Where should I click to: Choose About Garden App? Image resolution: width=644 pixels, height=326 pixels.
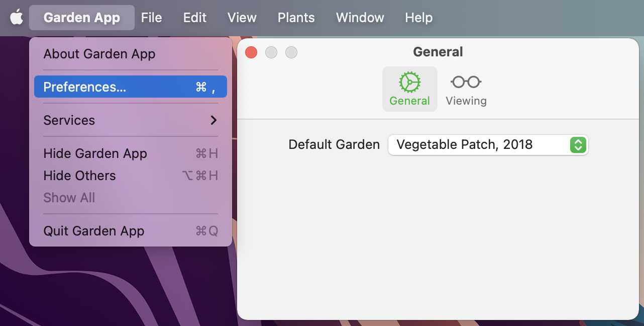(99, 54)
